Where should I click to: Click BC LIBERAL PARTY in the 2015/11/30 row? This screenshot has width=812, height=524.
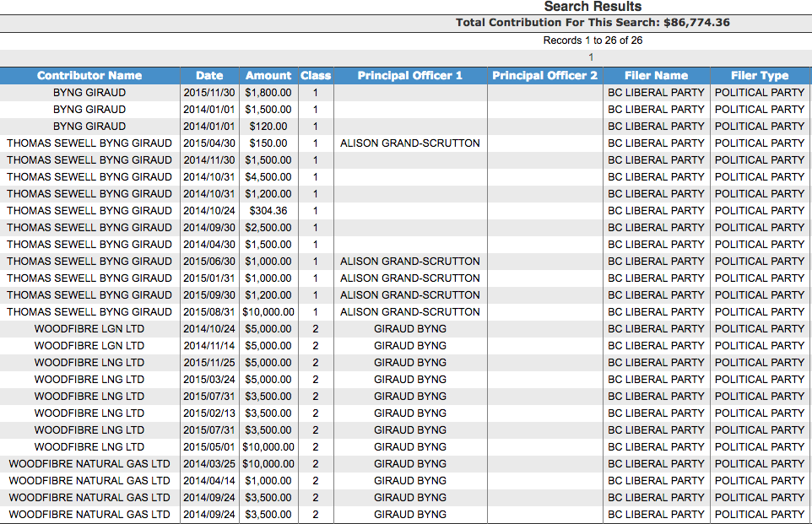coord(656,93)
